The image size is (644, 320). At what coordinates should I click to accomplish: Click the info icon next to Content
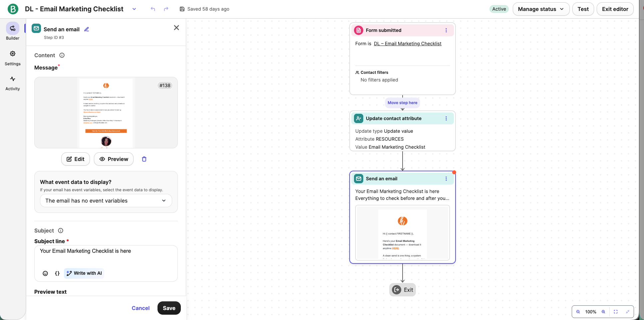click(x=62, y=55)
